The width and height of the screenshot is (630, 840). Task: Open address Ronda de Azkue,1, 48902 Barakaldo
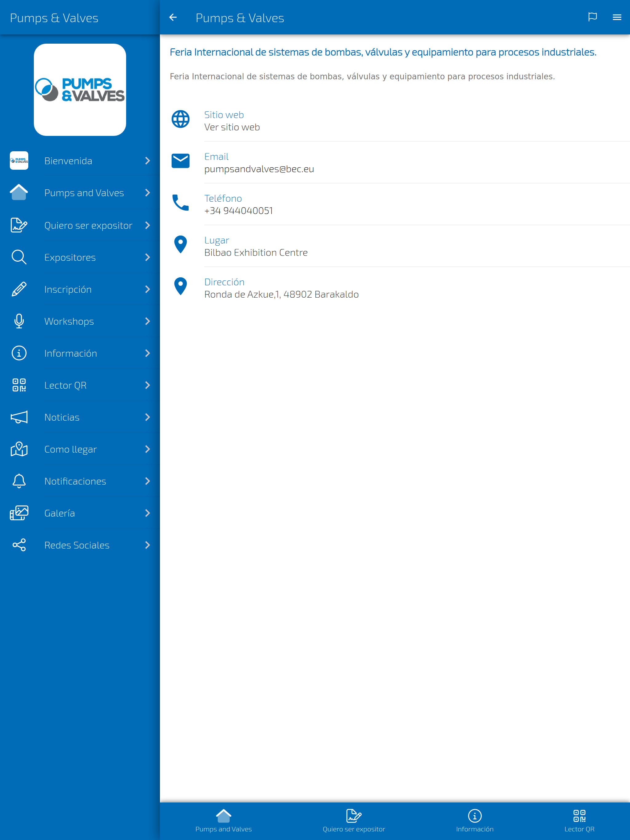[281, 294]
